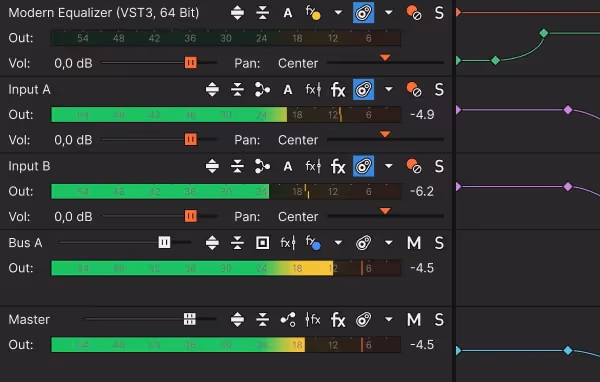
Task: Open track fx on Input A
Action: click(x=338, y=90)
